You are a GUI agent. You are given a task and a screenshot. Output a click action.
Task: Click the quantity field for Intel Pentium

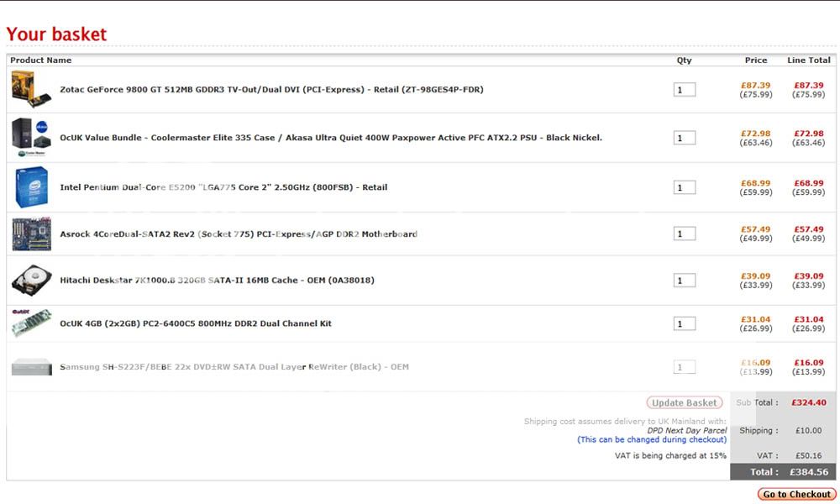(685, 187)
